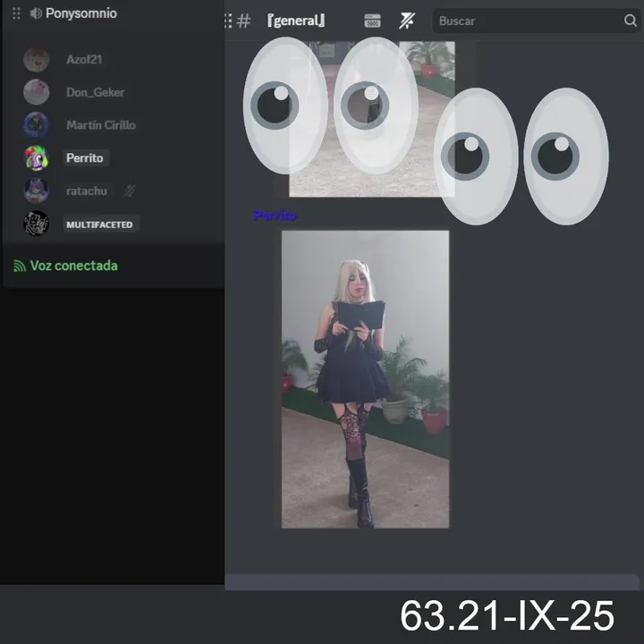Select user MULTIFACETED in voice list
644x644 pixels.
click(x=100, y=225)
